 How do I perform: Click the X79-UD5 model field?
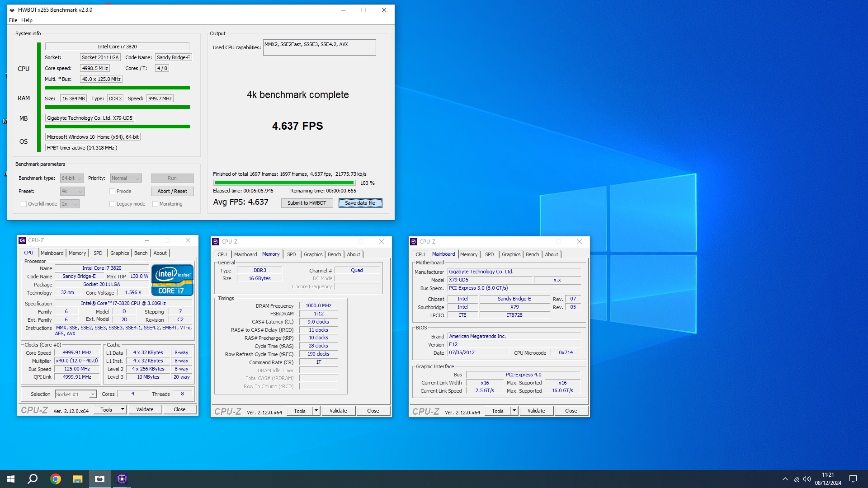point(490,280)
